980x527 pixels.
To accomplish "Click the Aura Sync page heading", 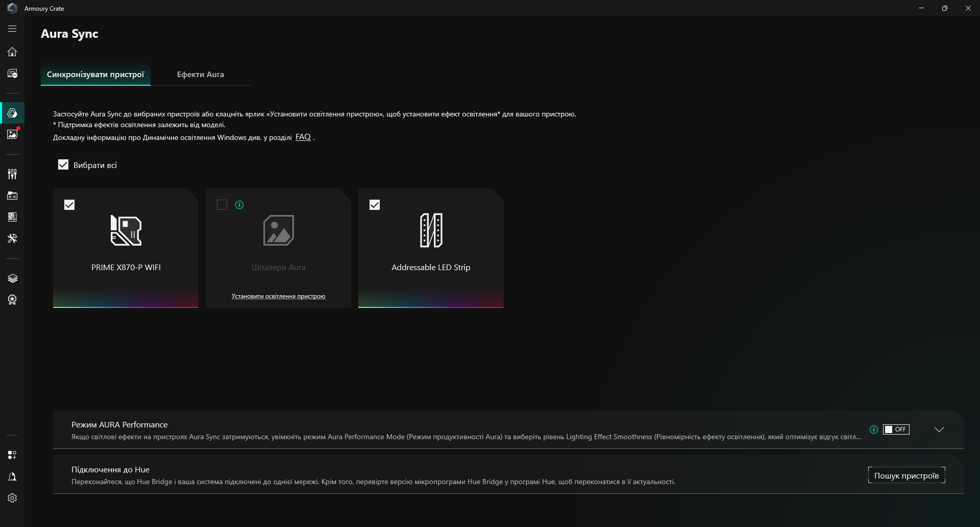I will click(69, 34).
